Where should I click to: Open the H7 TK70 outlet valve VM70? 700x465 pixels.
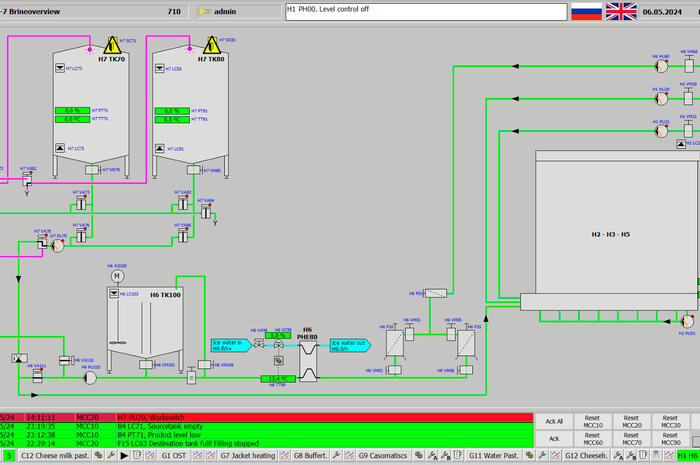click(92, 170)
